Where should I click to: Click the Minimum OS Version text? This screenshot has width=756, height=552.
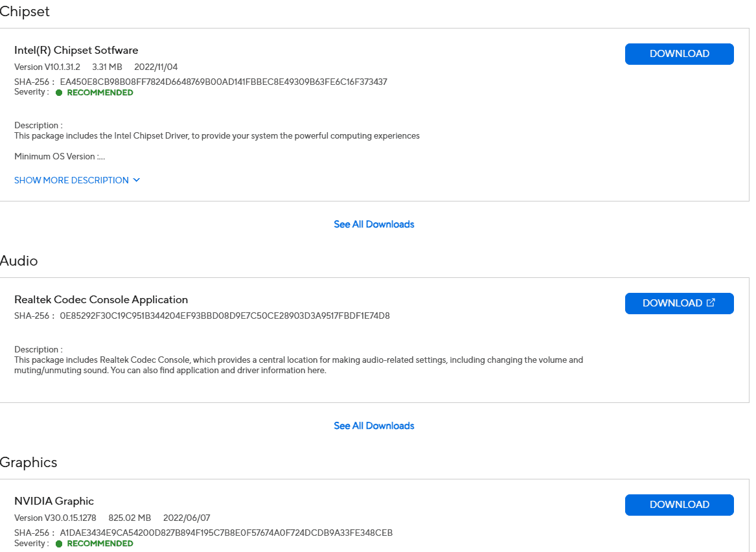(x=60, y=156)
